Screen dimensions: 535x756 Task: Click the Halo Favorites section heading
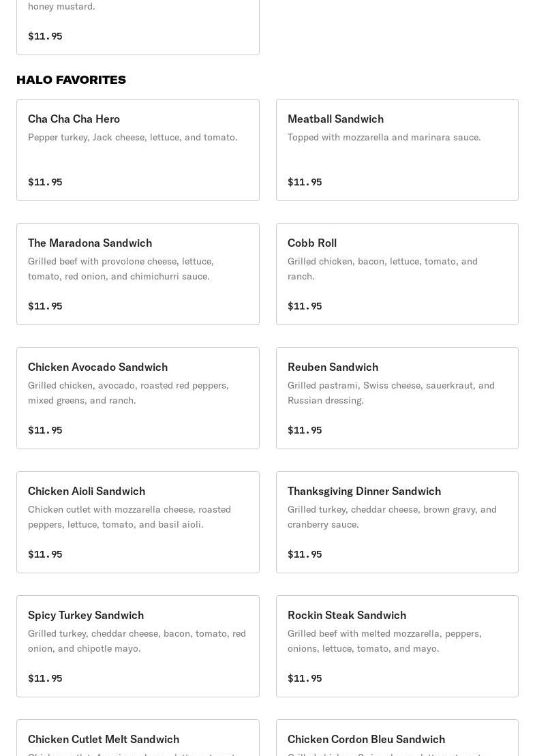tap(71, 80)
